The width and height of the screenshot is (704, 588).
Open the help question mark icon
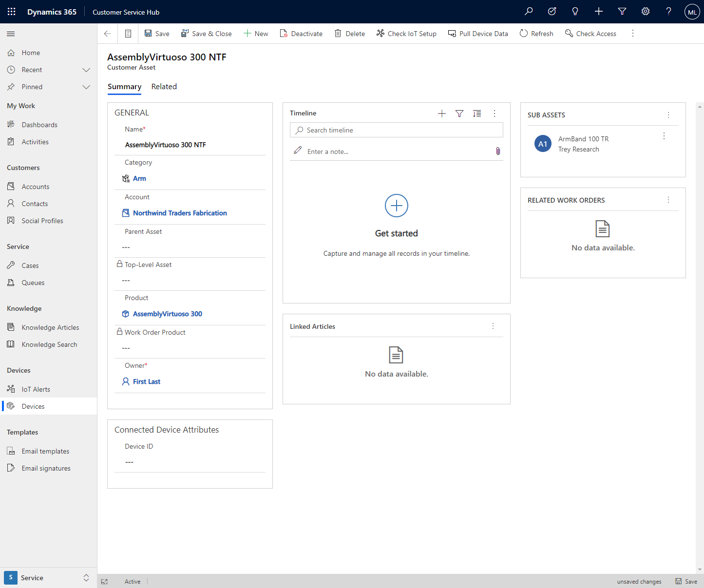click(669, 12)
